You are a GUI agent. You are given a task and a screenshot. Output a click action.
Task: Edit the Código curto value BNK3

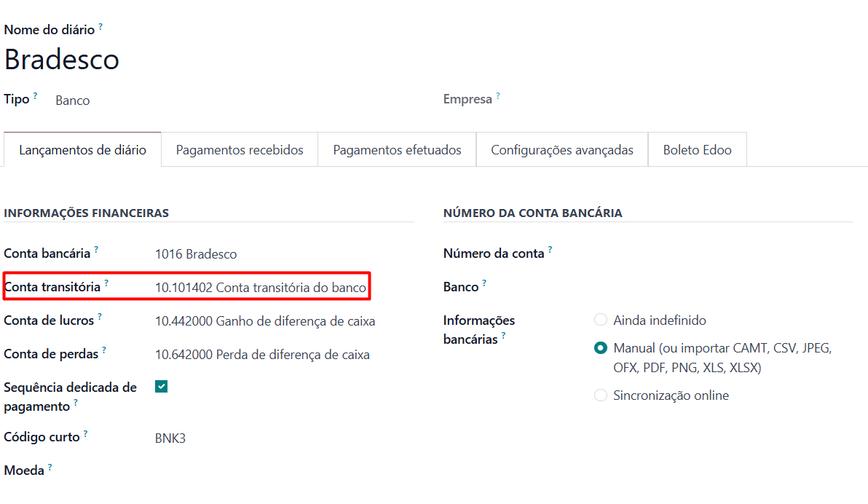pyautogui.click(x=170, y=438)
